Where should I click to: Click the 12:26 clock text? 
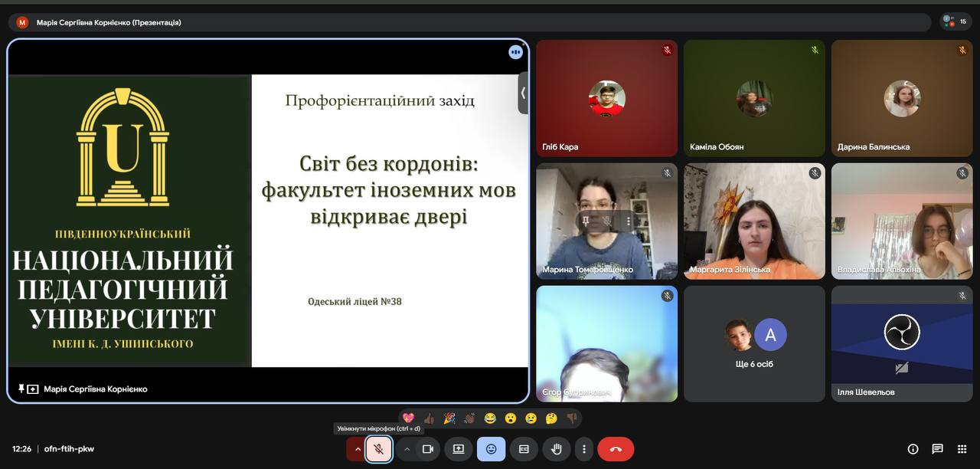pyautogui.click(x=21, y=449)
